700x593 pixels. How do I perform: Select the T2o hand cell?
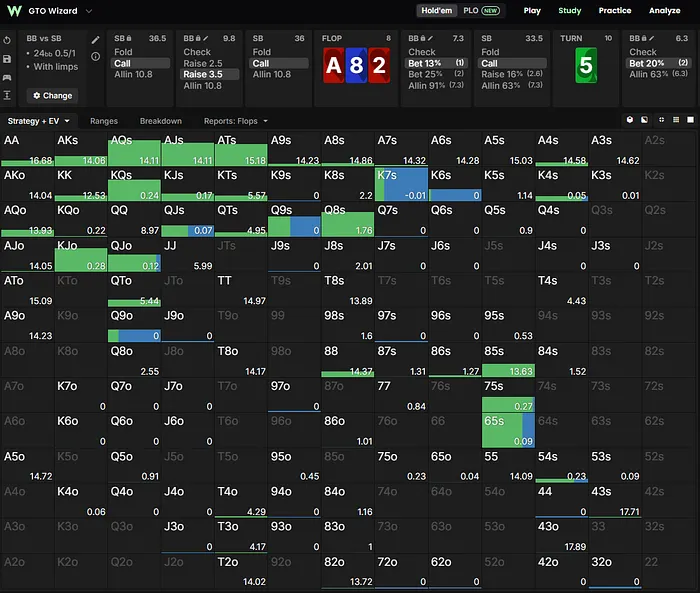[241, 571]
